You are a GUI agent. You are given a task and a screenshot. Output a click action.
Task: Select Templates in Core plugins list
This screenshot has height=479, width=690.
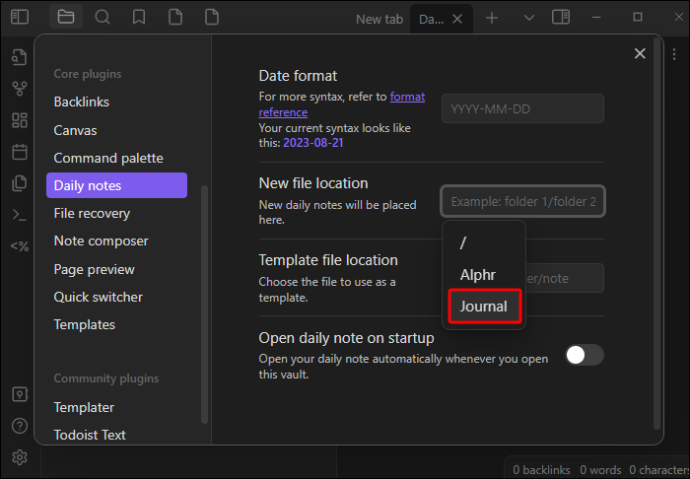[84, 325]
